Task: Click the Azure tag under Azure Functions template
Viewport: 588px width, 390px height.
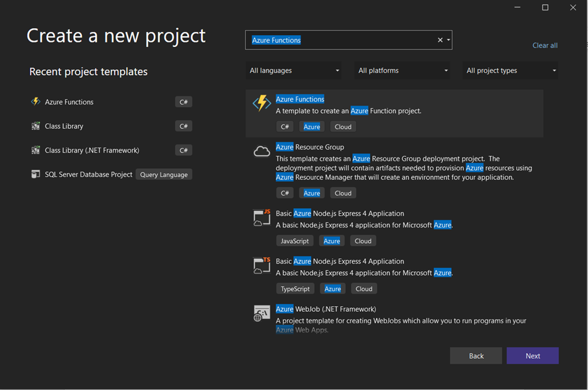Action: [x=312, y=127]
